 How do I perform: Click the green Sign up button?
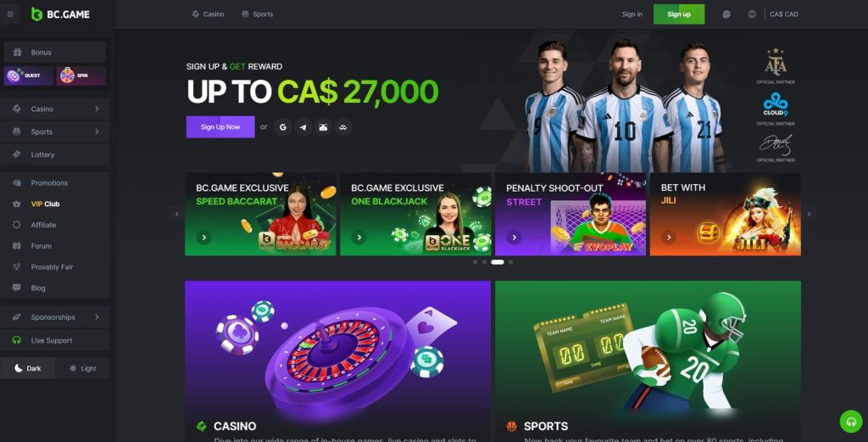[x=679, y=14]
